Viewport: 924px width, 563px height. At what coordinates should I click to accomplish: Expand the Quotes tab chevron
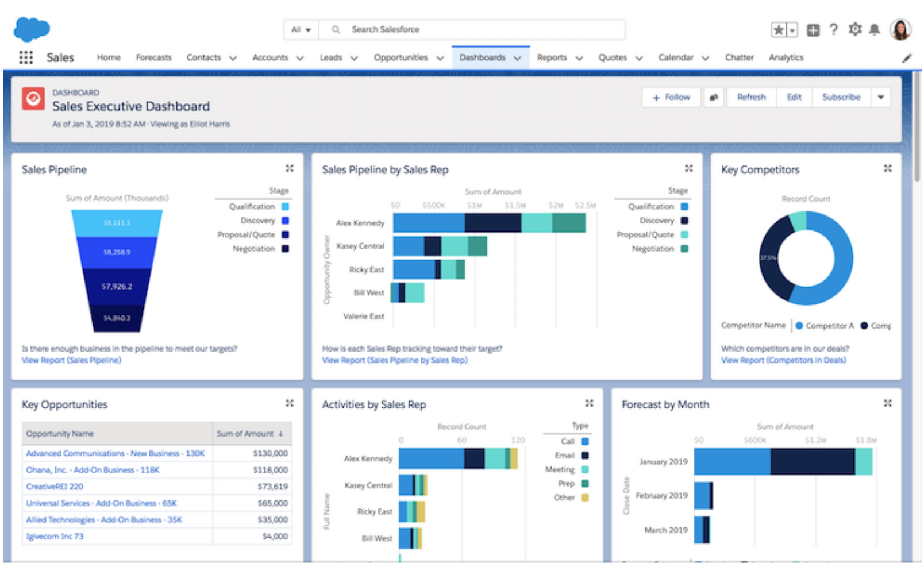(639, 58)
